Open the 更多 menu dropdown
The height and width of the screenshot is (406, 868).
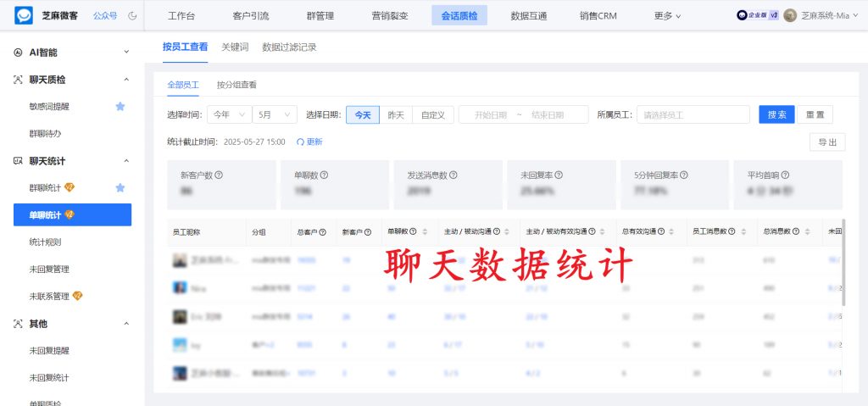click(x=667, y=16)
